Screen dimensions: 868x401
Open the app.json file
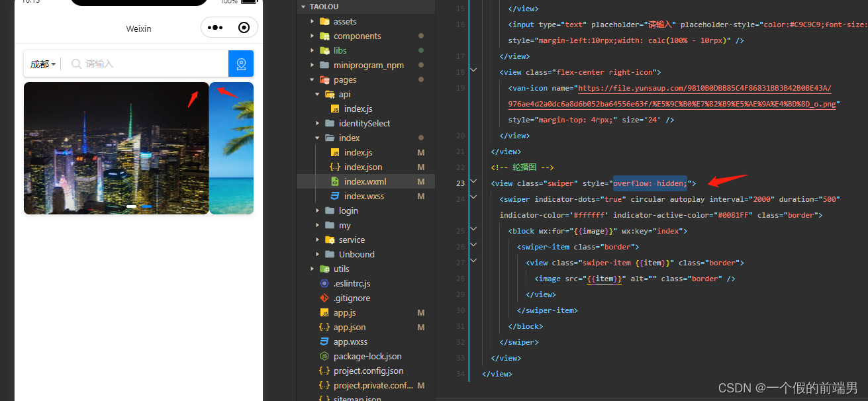[x=350, y=327]
